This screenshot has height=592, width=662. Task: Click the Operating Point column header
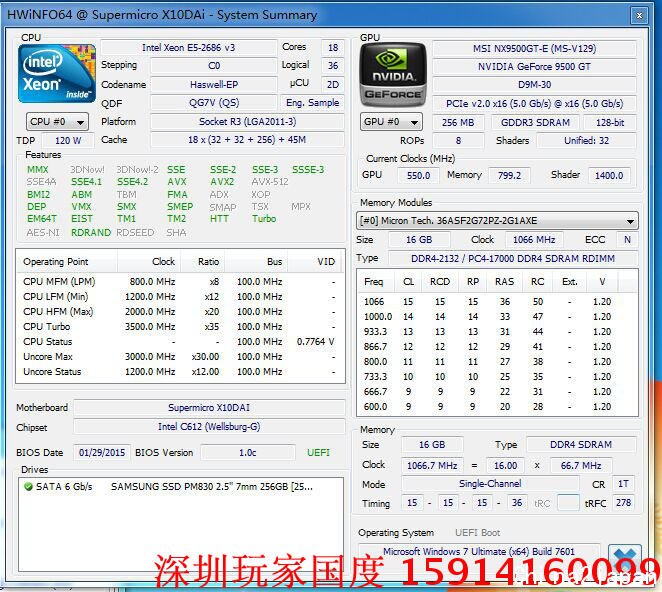67,262
